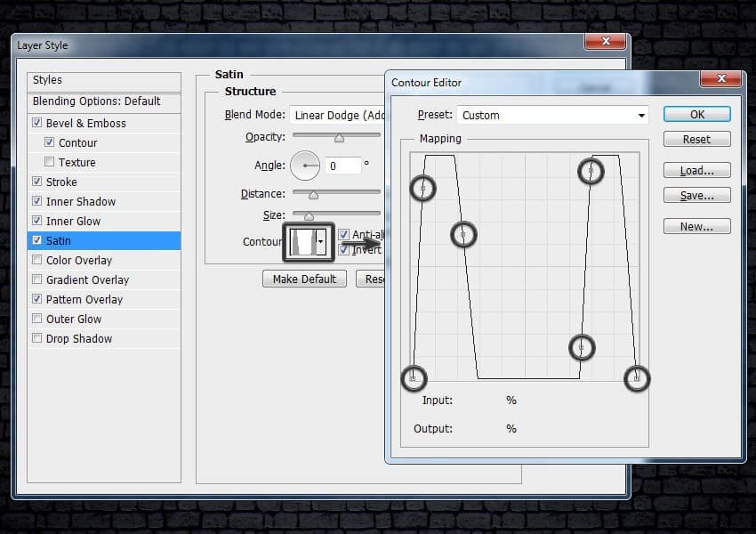Image resolution: width=756 pixels, height=534 pixels.
Task: Enable the Texture checkbox
Action: (x=49, y=163)
